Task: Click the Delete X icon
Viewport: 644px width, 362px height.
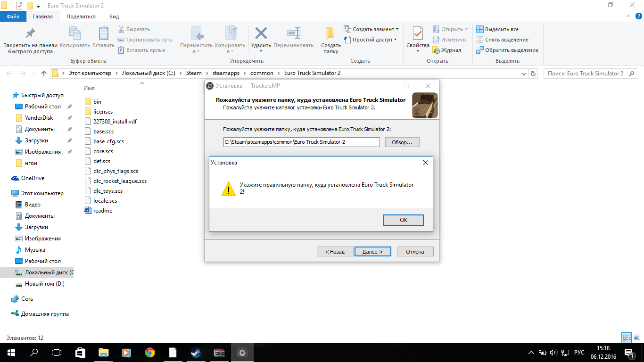Action: pos(261,33)
